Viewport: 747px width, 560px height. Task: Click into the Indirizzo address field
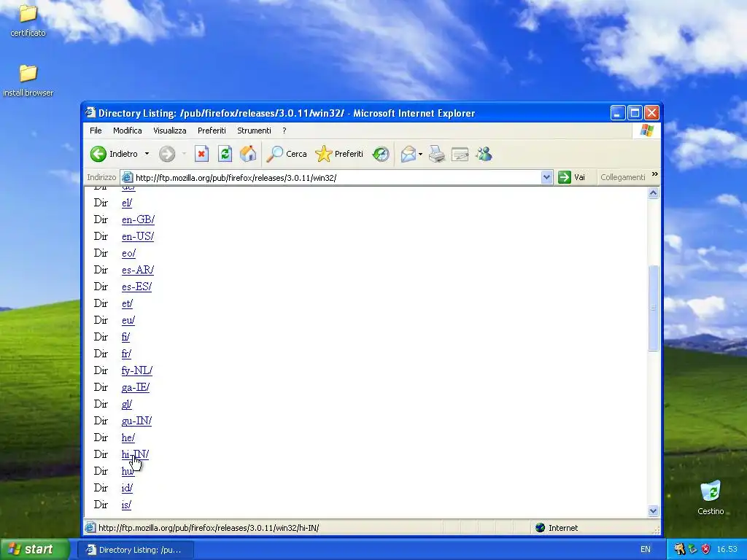point(331,178)
